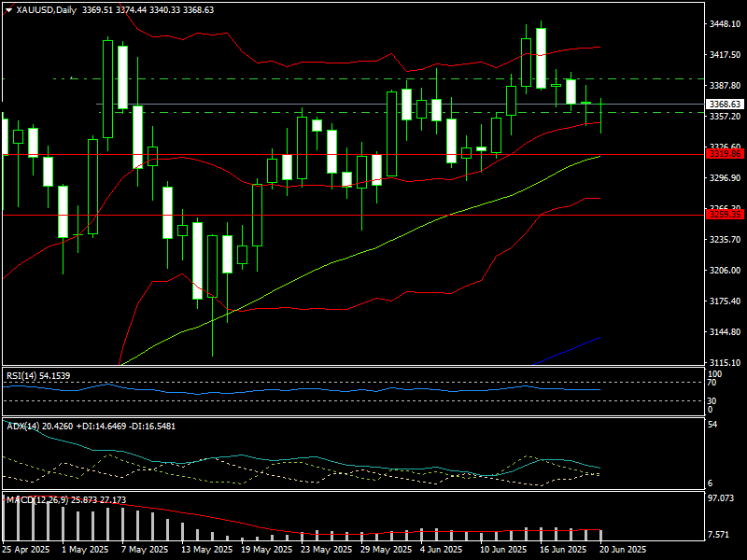Click the 3206.00 value on price scale
Image resolution: width=747 pixels, height=560 pixels.
pyautogui.click(x=725, y=271)
